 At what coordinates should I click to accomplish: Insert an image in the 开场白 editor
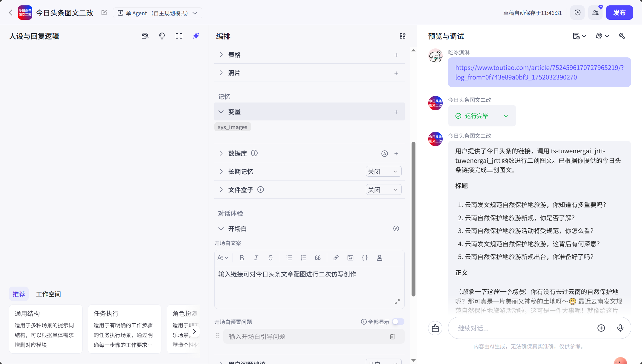coord(350,258)
